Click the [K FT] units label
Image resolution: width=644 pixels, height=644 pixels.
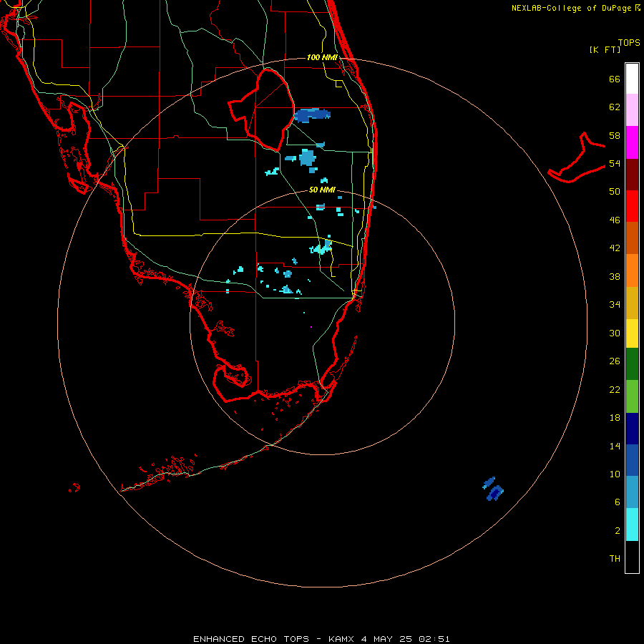[x=605, y=49]
